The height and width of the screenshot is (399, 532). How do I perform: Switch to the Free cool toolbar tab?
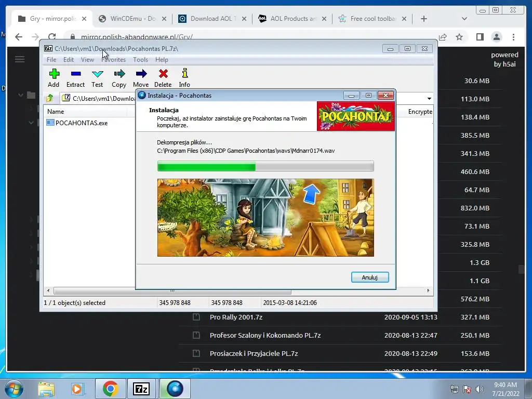click(x=373, y=19)
